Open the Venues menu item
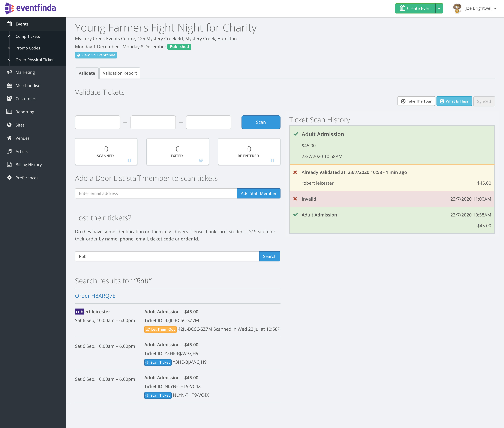The width and height of the screenshot is (504, 428). tap(22, 138)
